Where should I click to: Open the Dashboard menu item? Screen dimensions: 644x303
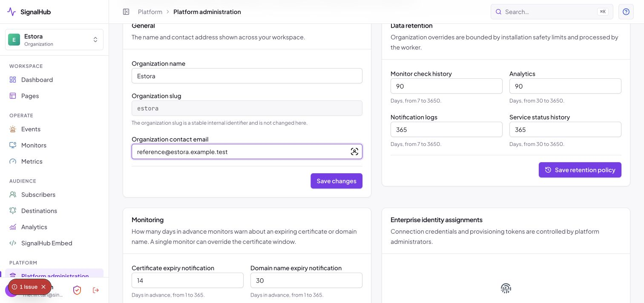(x=54, y=80)
